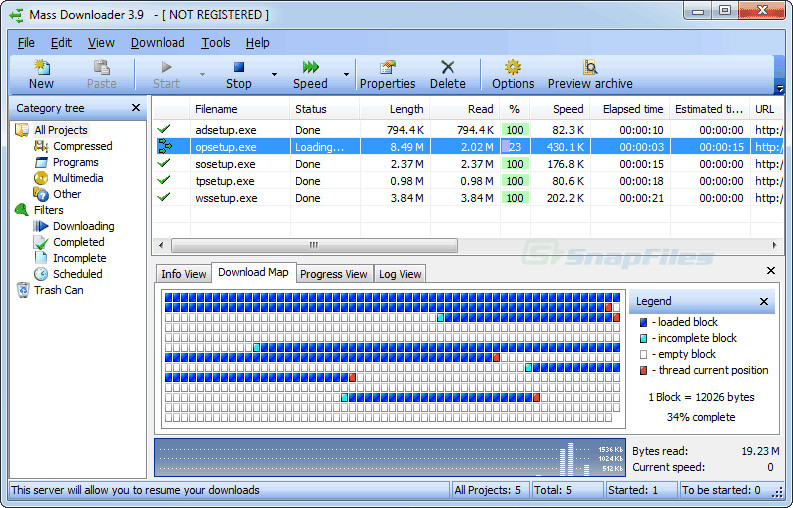Click 100 percent cell of sosetup.exe
This screenshot has height=508, width=793.
coord(515,164)
